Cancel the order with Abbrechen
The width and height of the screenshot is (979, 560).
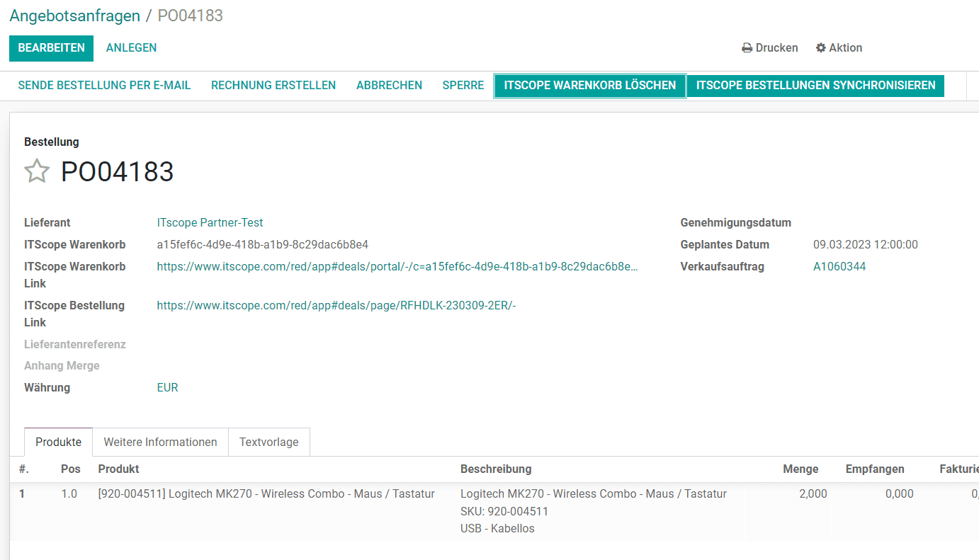(x=389, y=86)
